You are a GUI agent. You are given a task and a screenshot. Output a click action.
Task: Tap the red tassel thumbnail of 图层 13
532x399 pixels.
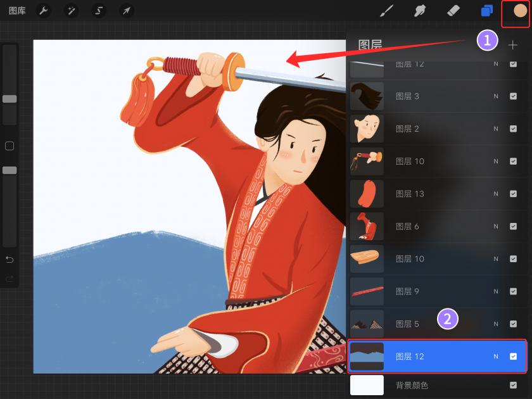[x=367, y=194]
